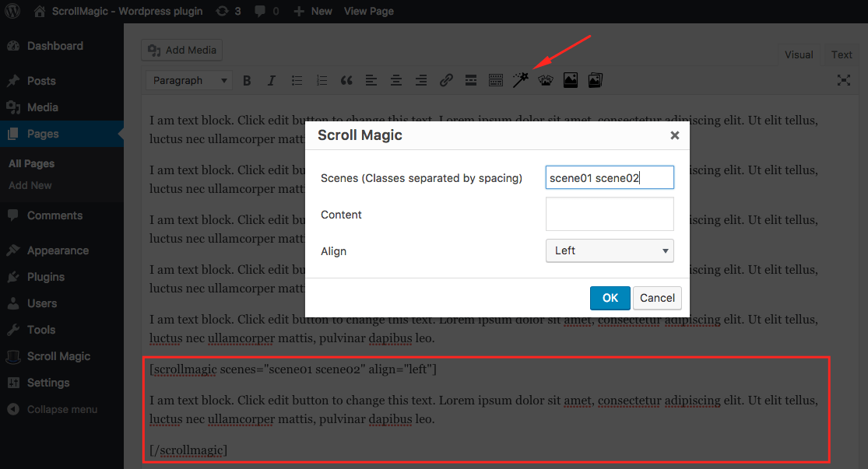Open the ScrollMagic shortcode wizard icon

[521, 80]
